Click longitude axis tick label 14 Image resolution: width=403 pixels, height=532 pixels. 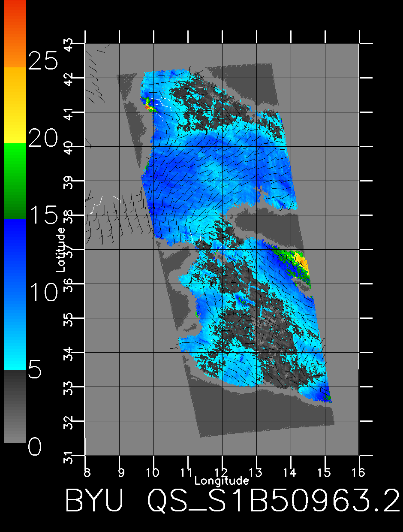coord(290,472)
